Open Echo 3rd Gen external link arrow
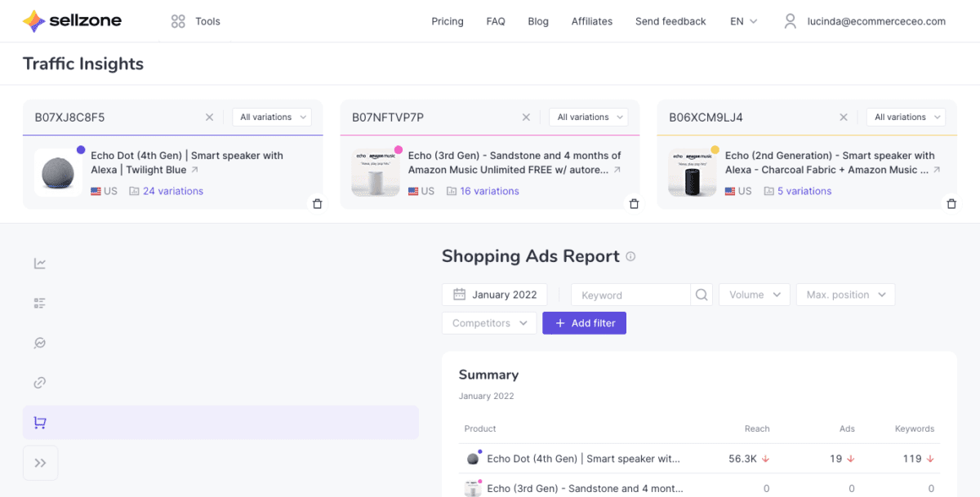Screen dimensions: 980x497 coord(617,171)
